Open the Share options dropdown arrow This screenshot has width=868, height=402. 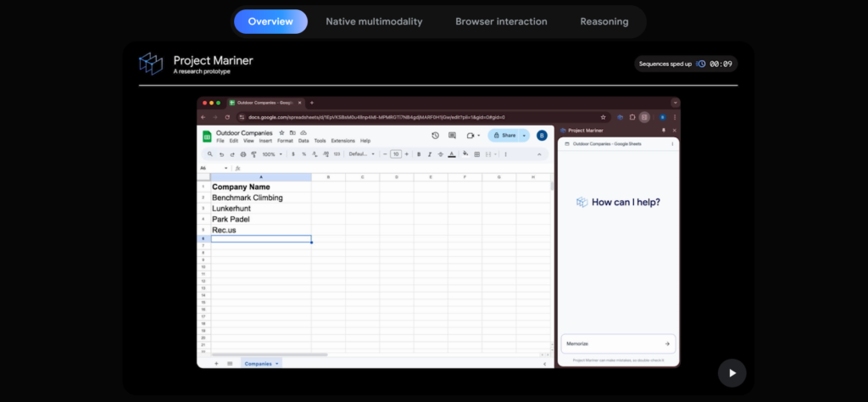tap(524, 136)
